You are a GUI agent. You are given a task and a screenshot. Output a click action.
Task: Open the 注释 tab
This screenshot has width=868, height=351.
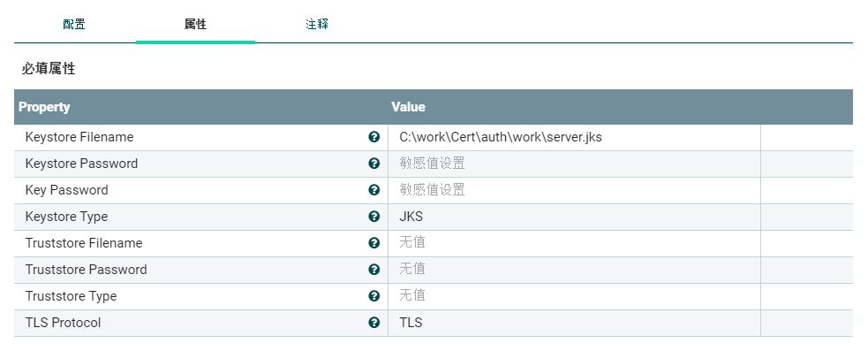pyautogui.click(x=317, y=25)
